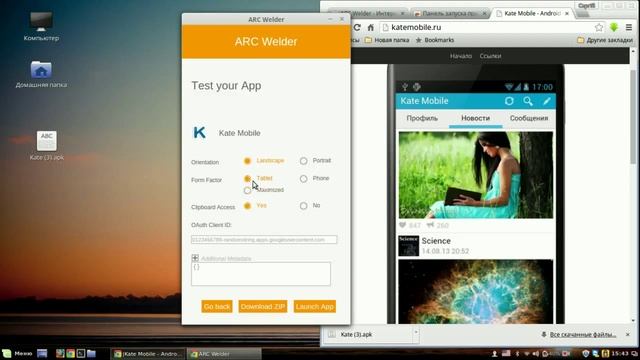Click the Ссылки site navigation link
This screenshot has width=640, height=360.
click(x=490, y=56)
